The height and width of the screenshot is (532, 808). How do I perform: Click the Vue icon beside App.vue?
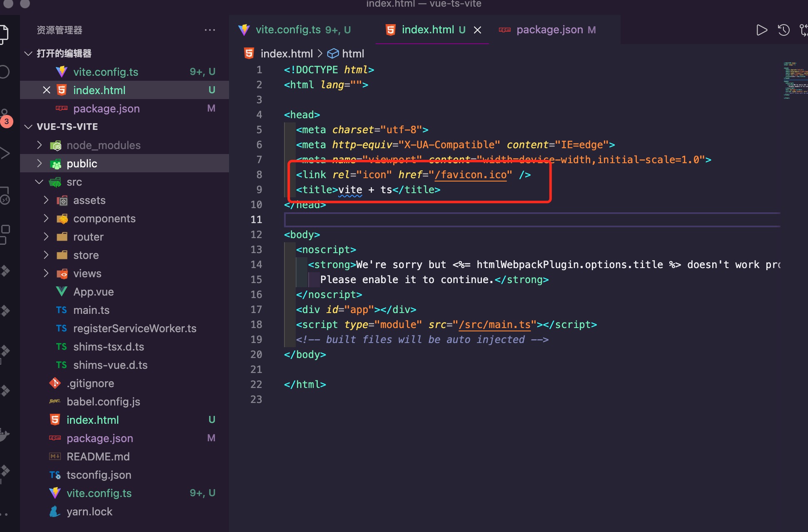pyautogui.click(x=62, y=291)
